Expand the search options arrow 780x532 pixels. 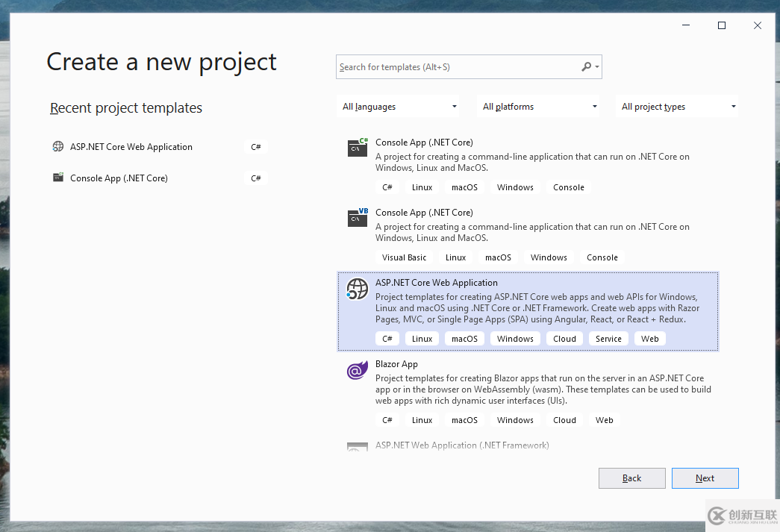(597, 66)
